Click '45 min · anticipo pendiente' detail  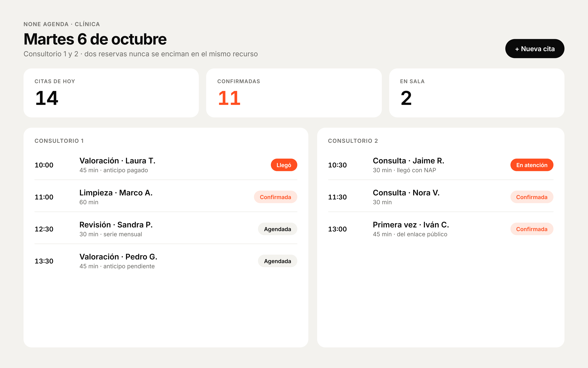[117, 266]
